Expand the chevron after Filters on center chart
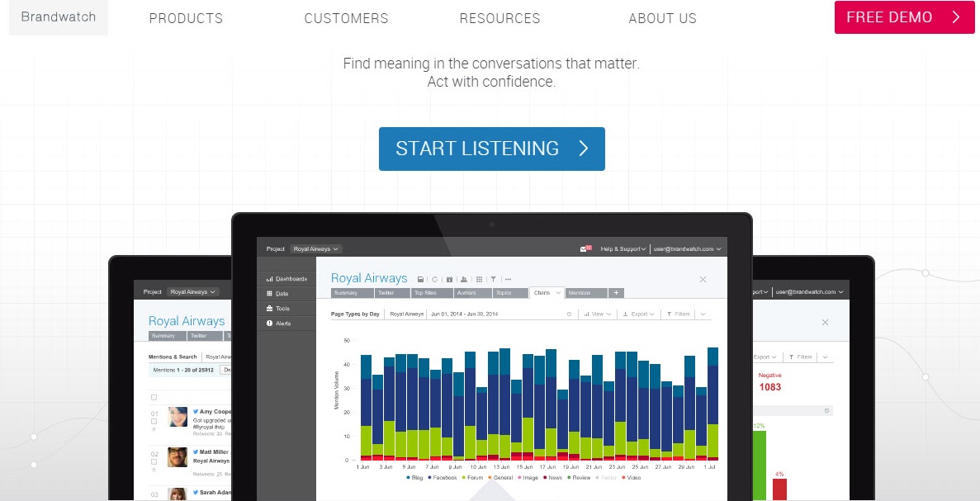This screenshot has width=980, height=501. 703,314
